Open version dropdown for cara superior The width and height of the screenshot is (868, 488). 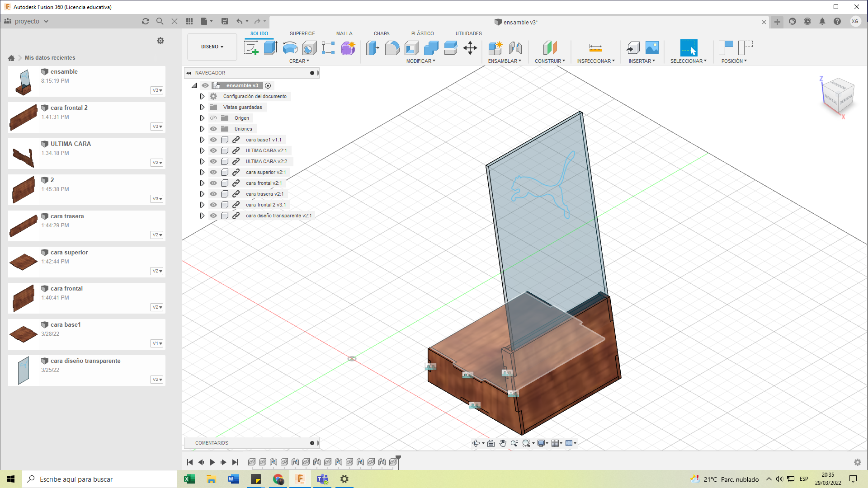click(x=157, y=271)
